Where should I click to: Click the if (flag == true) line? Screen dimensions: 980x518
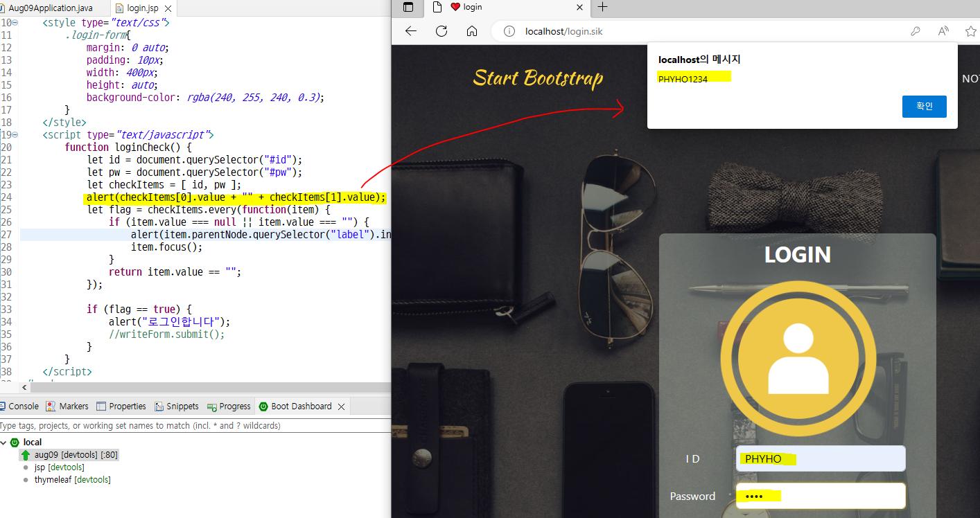139,310
